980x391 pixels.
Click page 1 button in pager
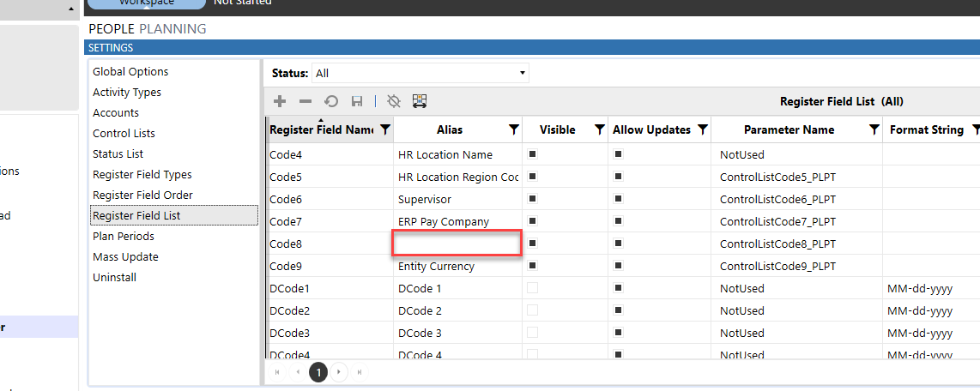[318, 372]
